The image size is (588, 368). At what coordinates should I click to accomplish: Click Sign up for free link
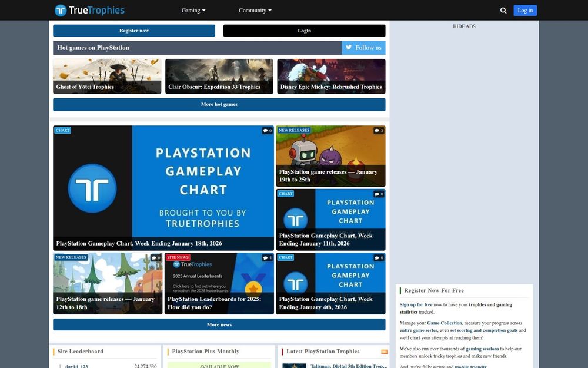tap(416, 305)
